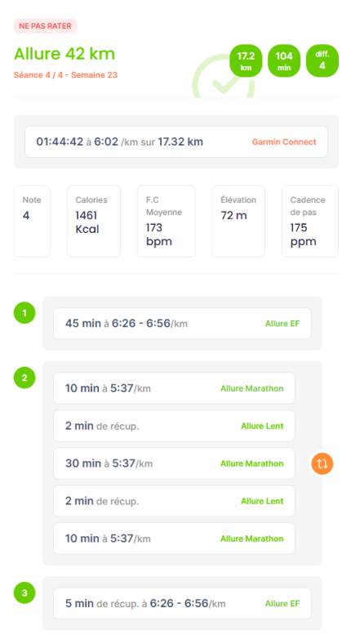
Task: Select the Cadence de pas card
Action: (310, 221)
